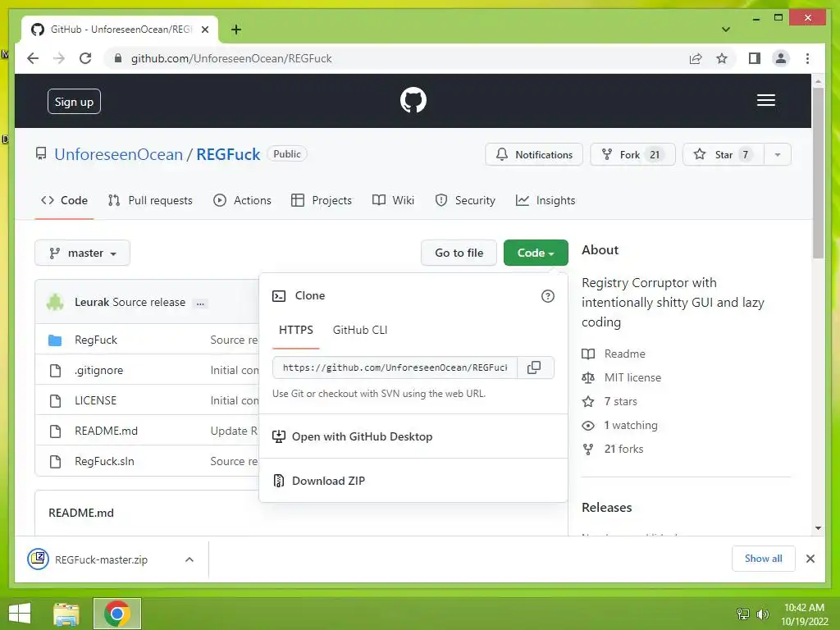Click the RegFuck folder icon
Viewport: 840px width, 630px height.
click(55, 340)
